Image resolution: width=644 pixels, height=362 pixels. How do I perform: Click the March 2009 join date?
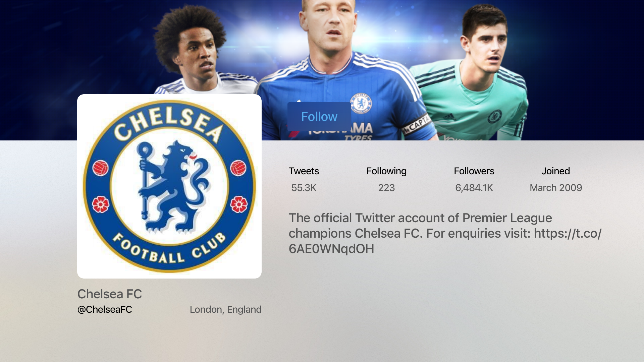pos(556,188)
